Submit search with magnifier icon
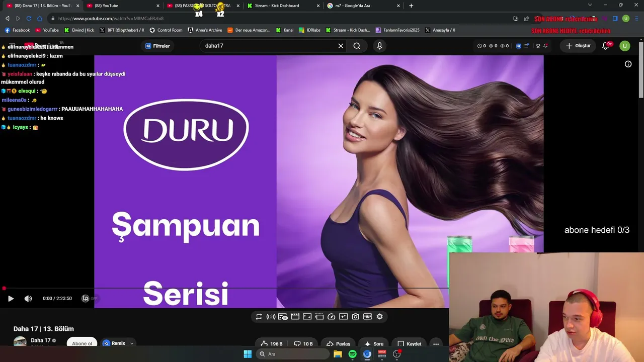Screen dimensions: 644x362 (357, 46)
